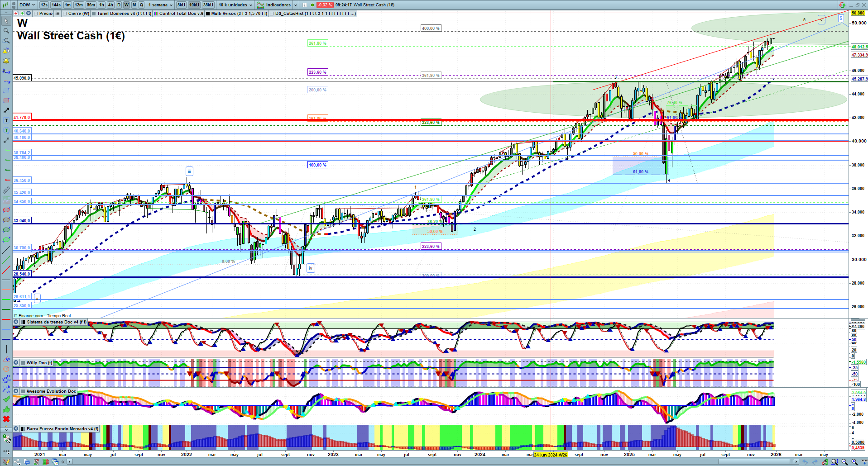Pick the red ellipse drawing tool
Viewport: 868px width, 466px height.
tap(6, 210)
